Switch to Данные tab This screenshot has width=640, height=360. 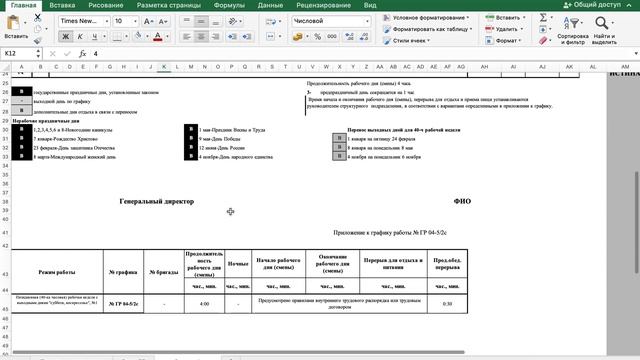(x=270, y=5)
